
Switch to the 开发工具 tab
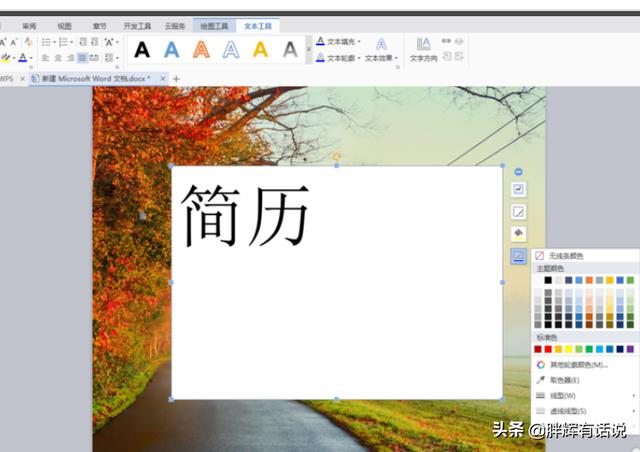pyautogui.click(x=137, y=26)
